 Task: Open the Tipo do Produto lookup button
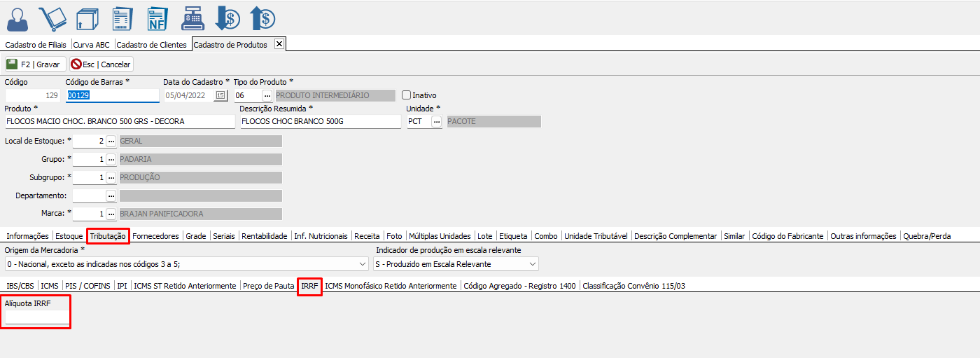[x=267, y=95]
